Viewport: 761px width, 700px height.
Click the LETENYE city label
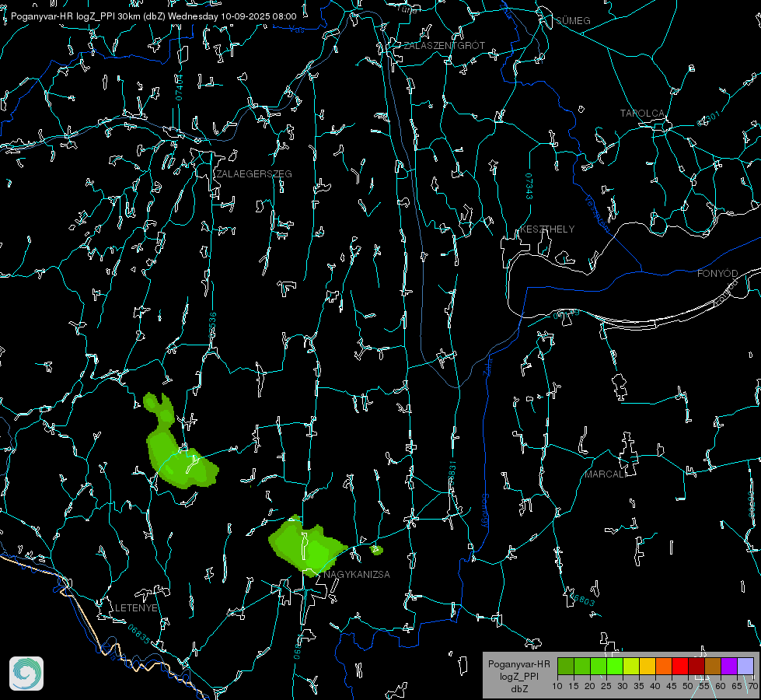pyautogui.click(x=136, y=607)
